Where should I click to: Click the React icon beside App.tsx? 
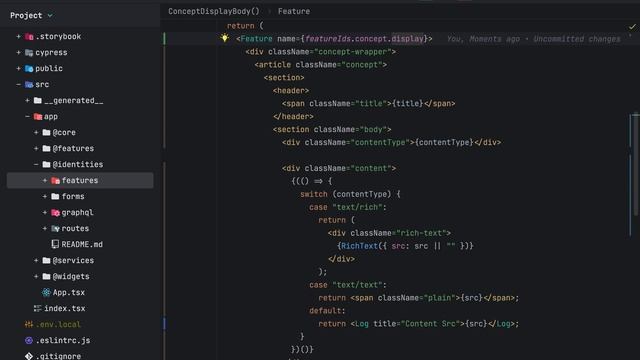46,293
